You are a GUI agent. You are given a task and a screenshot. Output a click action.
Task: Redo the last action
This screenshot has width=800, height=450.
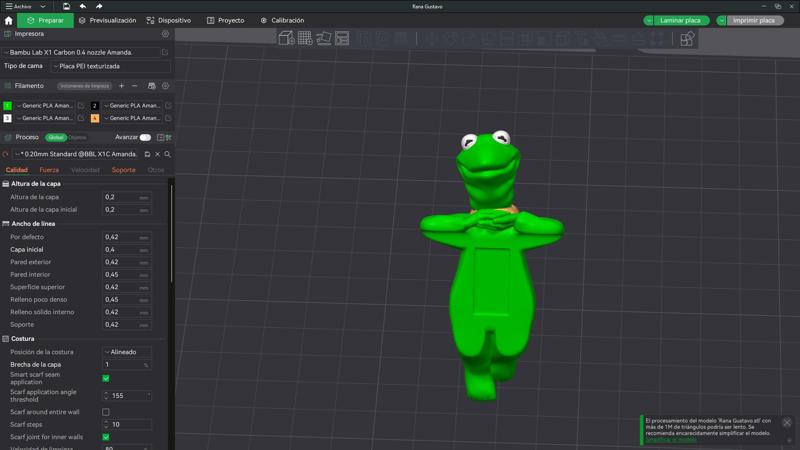pyautogui.click(x=99, y=6)
